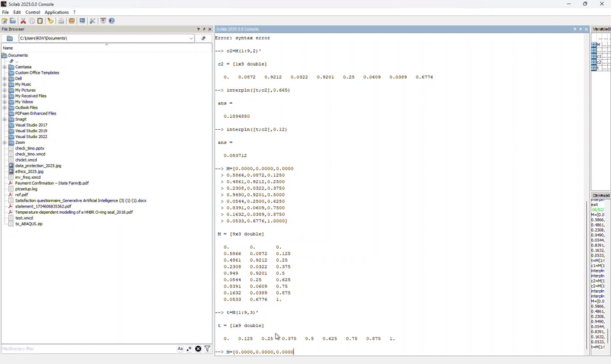This screenshot has height=364, width=611.
Task: Launch Xcos from the toolbar
Action: [x=82, y=21]
